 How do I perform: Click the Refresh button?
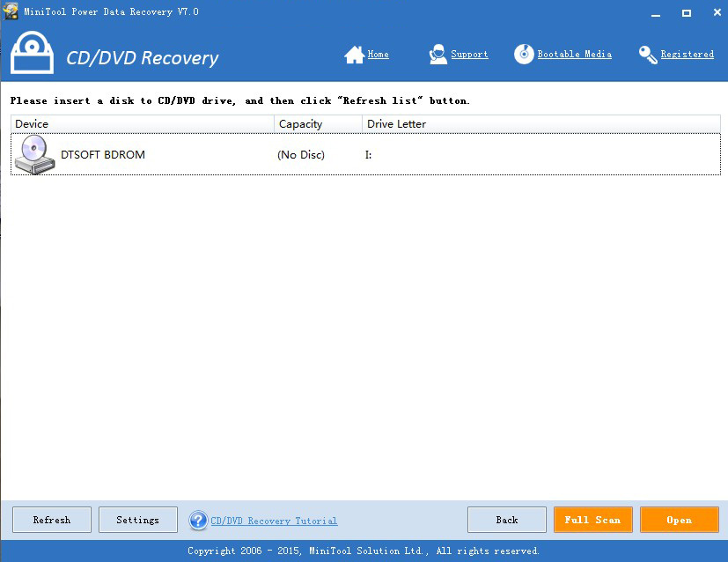click(52, 520)
